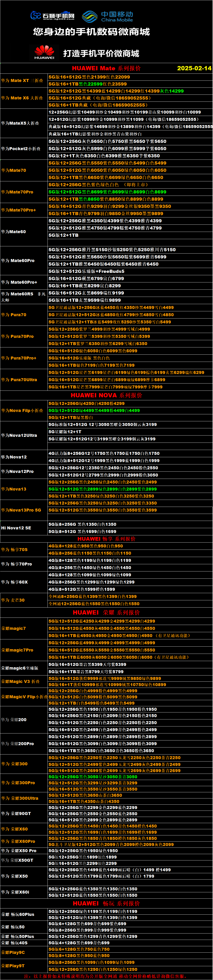This screenshot has height=980, width=213.
Task: Select the 华为 荣耀X60Pro row label
Action: click(18, 842)
